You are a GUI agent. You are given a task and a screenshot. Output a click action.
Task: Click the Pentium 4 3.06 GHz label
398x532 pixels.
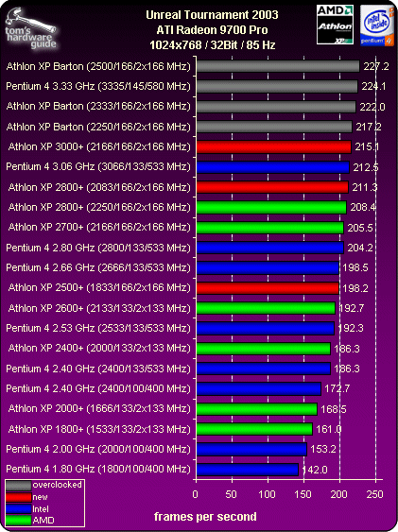[98, 167]
